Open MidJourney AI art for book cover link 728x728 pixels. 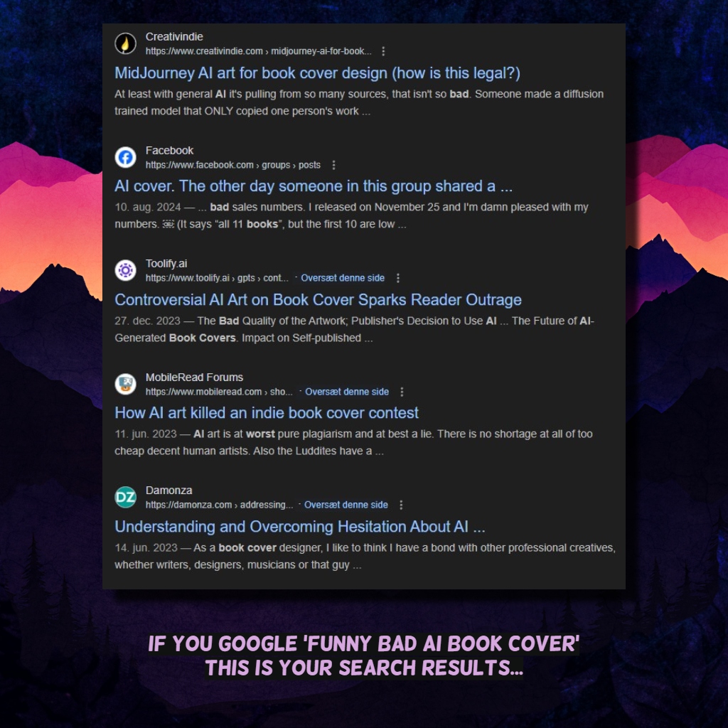tap(317, 73)
